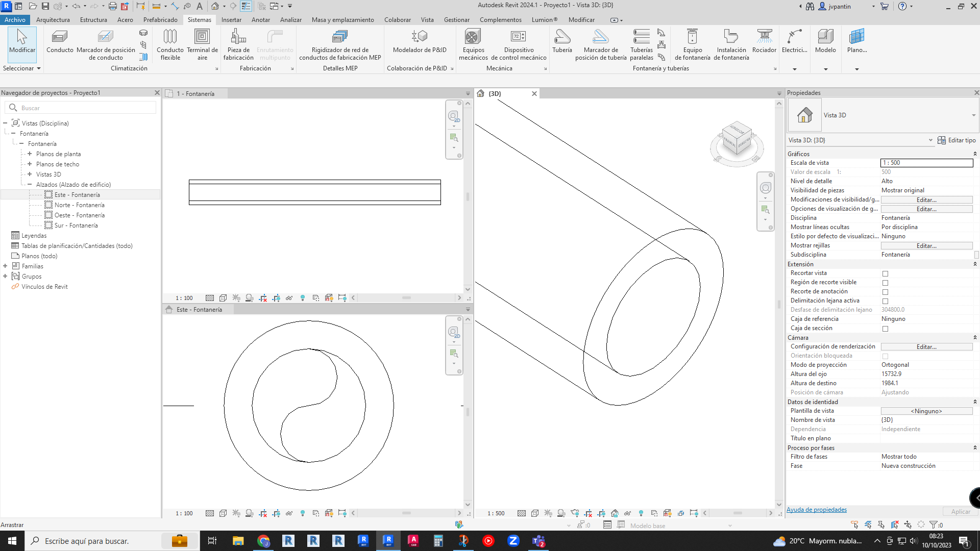The height and width of the screenshot is (551, 980).
Task: Select the Equipos mecánicos tool
Action: (473, 45)
